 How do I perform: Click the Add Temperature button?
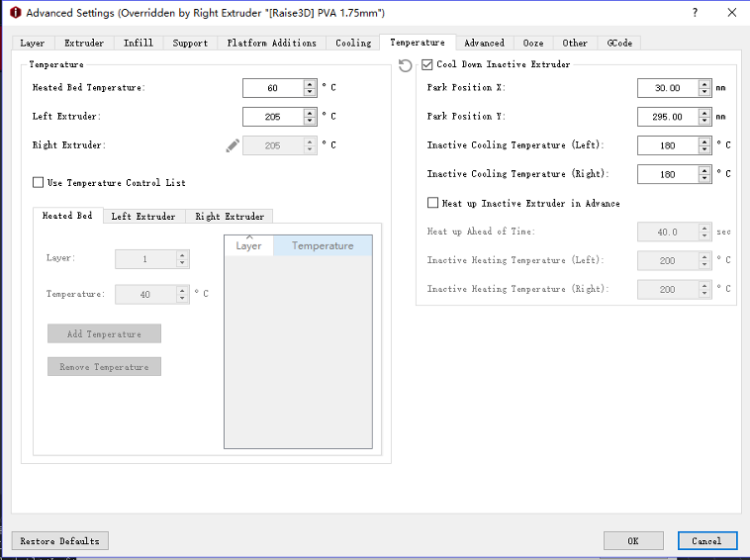[104, 334]
